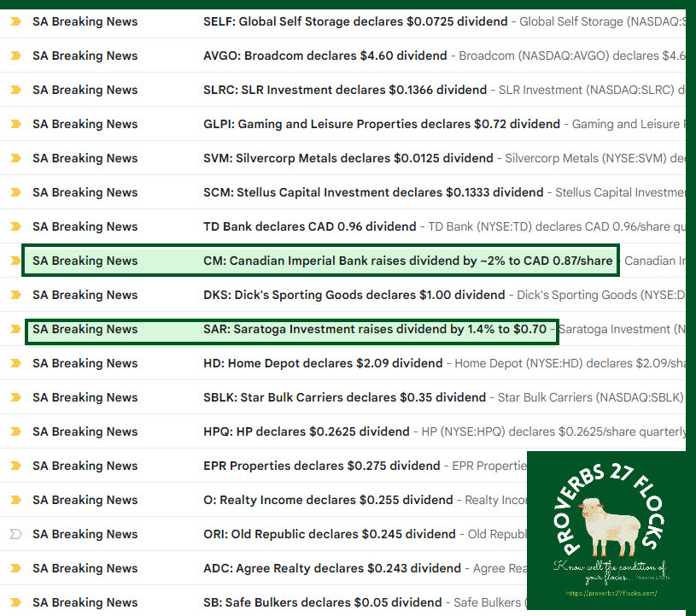Open Dick's Sporting Goods $1.00 dividend email
The width and height of the screenshot is (696, 616).
pos(354,295)
